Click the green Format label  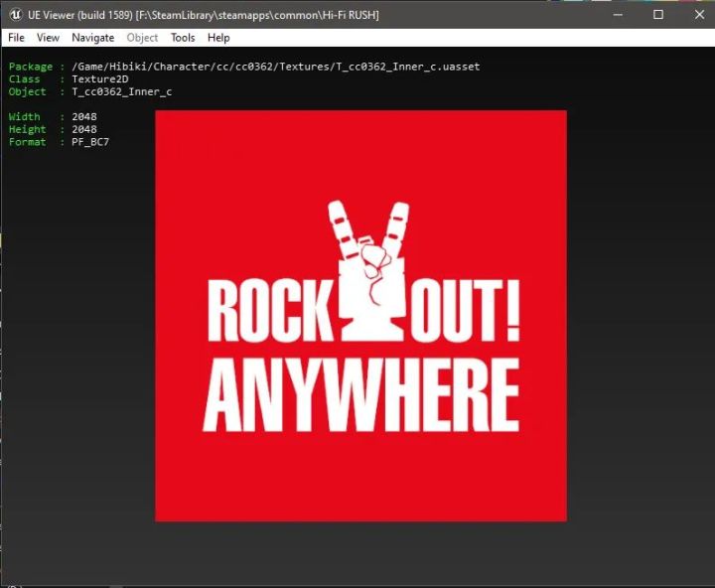(x=28, y=142)
